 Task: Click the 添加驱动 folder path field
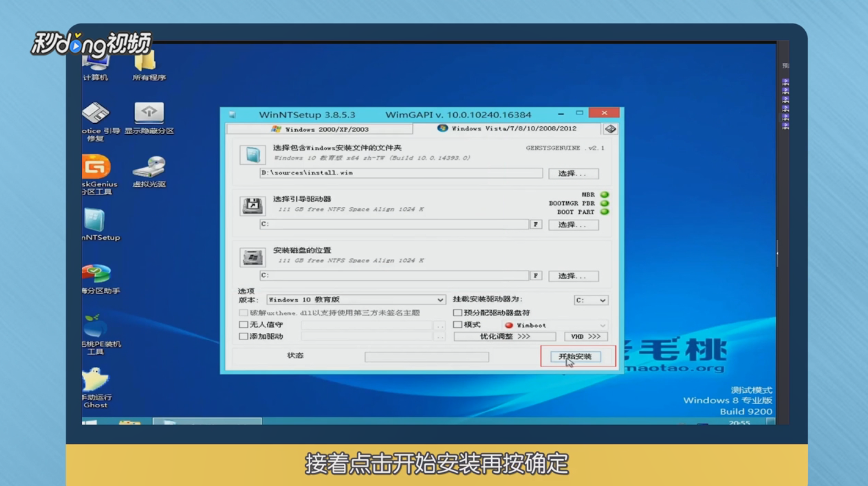(366, 336)
